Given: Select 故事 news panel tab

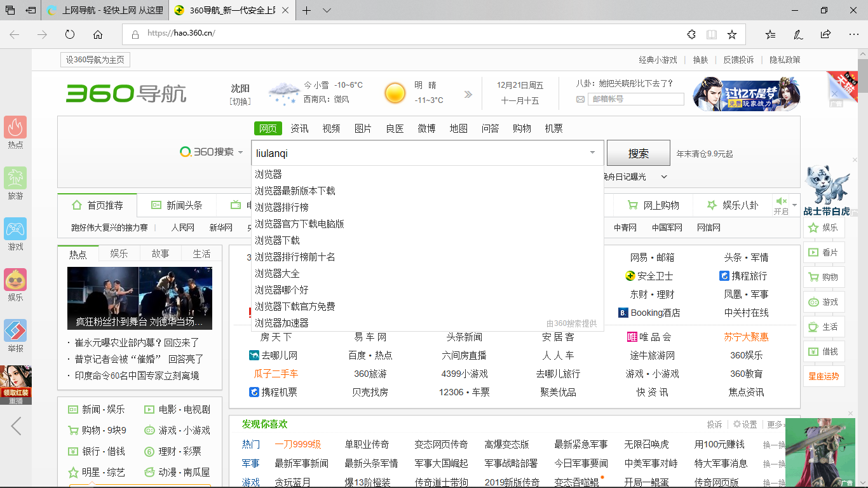Looking at the screenshot, I should [x=160, y=254].
